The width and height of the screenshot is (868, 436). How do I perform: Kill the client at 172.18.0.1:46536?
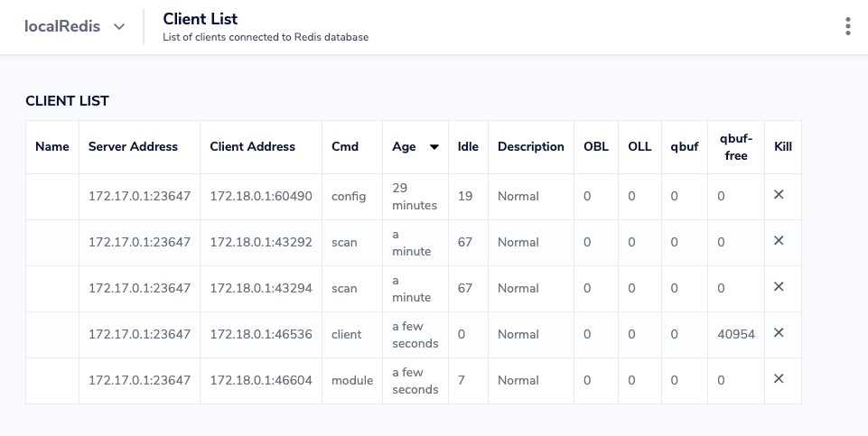click(x=779, y=332)
